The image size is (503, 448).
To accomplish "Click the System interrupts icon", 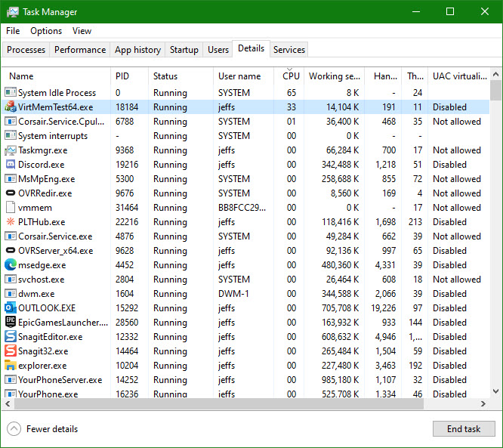I will pyautogui.click(x=11, y=135).
